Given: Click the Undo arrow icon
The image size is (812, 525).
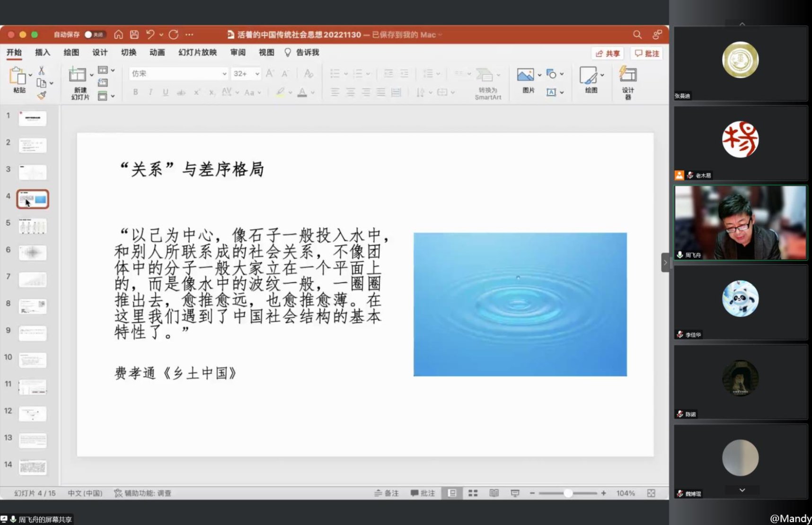Looking at the screenshot, I should (150, 35).
